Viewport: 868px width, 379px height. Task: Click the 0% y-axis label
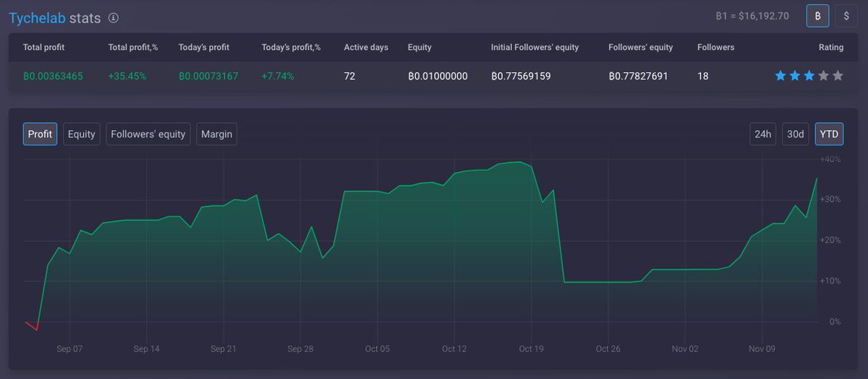835,322
